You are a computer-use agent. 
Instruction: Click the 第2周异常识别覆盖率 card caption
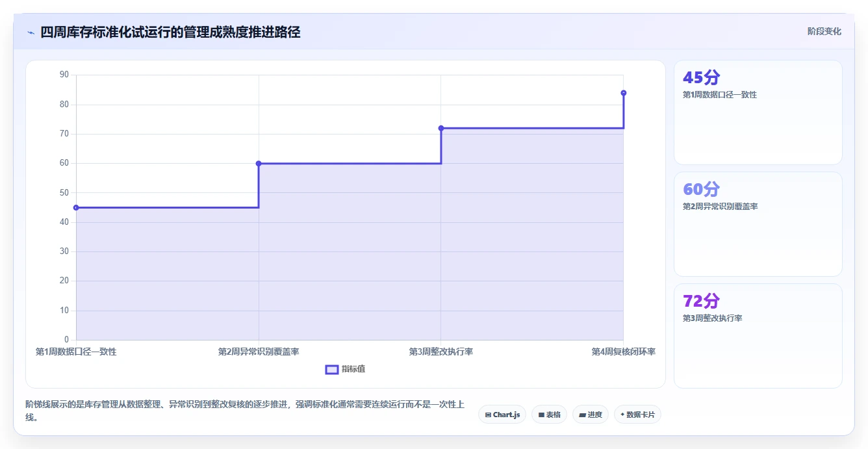[x=721, y=207]
